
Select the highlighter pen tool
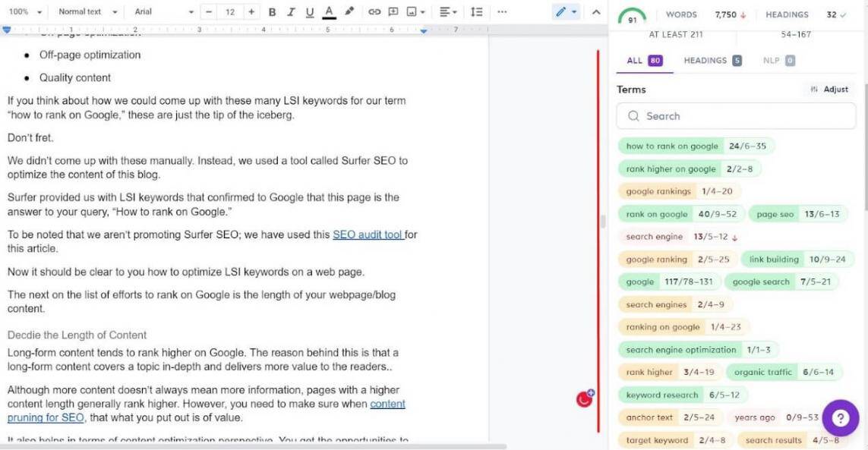click(x=349, y=12)
